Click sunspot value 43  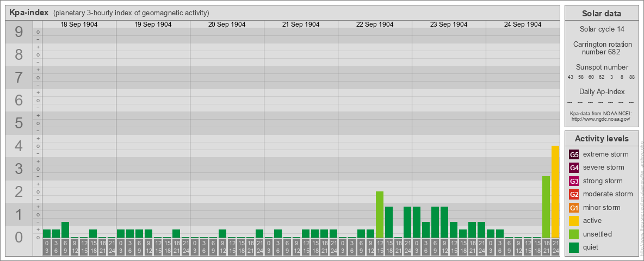coord(570,77)
